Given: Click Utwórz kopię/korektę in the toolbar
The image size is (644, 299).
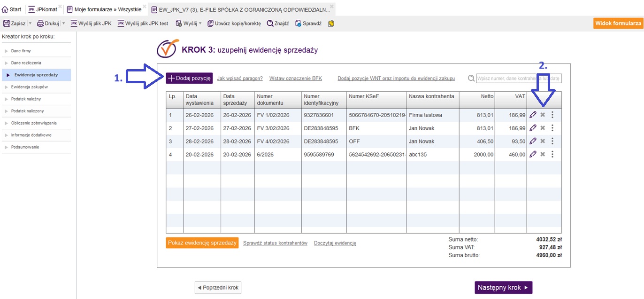Looking at the screenshot, I should [x=234, y=24].
